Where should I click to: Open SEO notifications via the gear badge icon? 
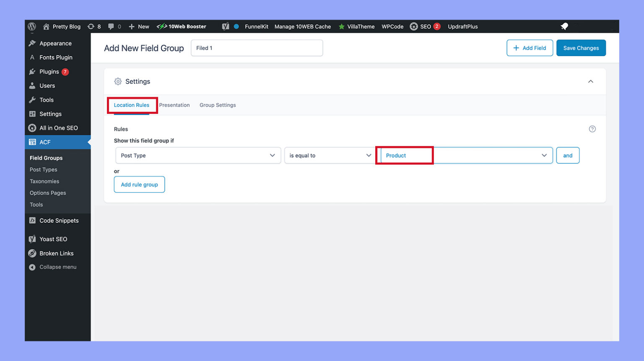click(x=414, y=26)
